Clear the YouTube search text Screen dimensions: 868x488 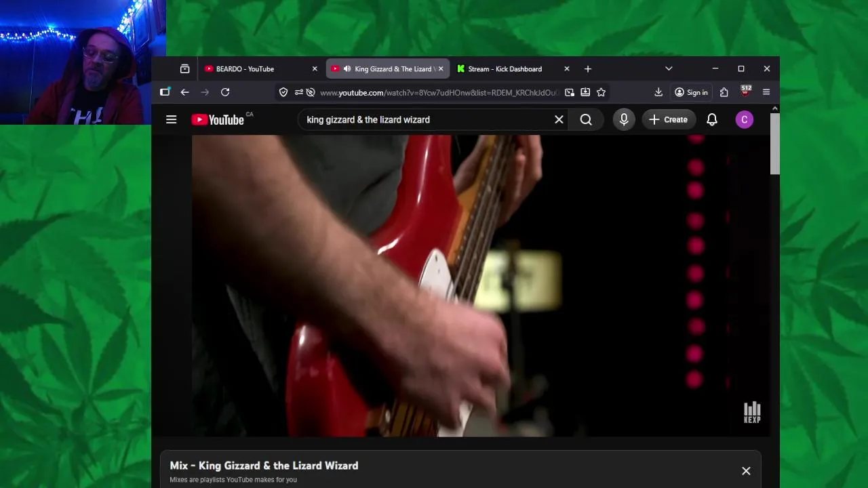point(559,119)
